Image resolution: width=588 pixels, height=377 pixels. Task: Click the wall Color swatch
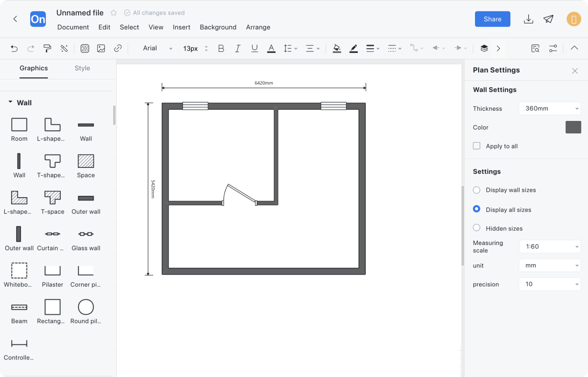(573, 127)
